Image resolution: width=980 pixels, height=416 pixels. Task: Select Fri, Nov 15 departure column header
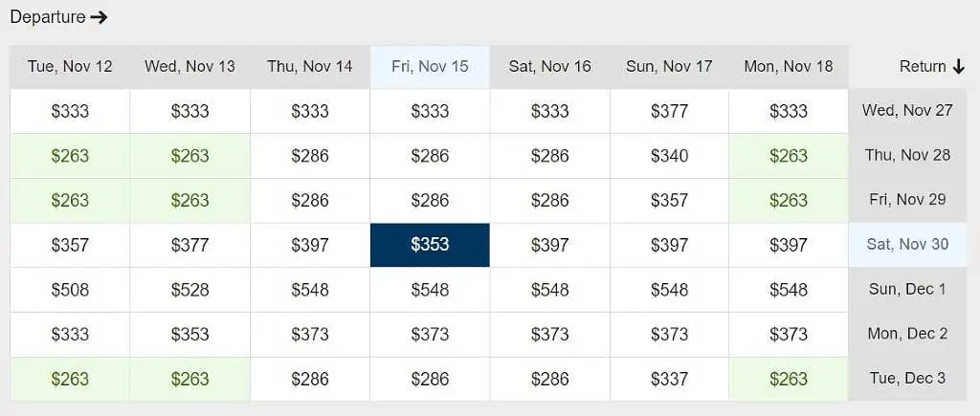(x=430, y=67)
